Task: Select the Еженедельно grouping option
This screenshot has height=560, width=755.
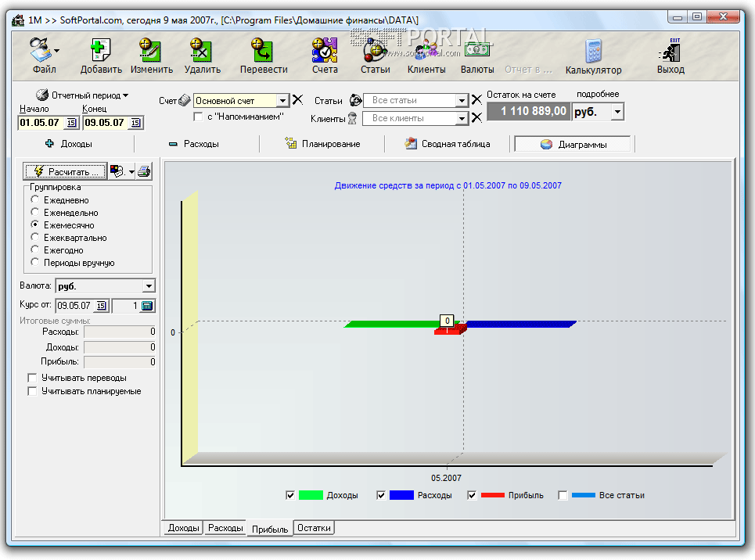Action: [34, 212]
